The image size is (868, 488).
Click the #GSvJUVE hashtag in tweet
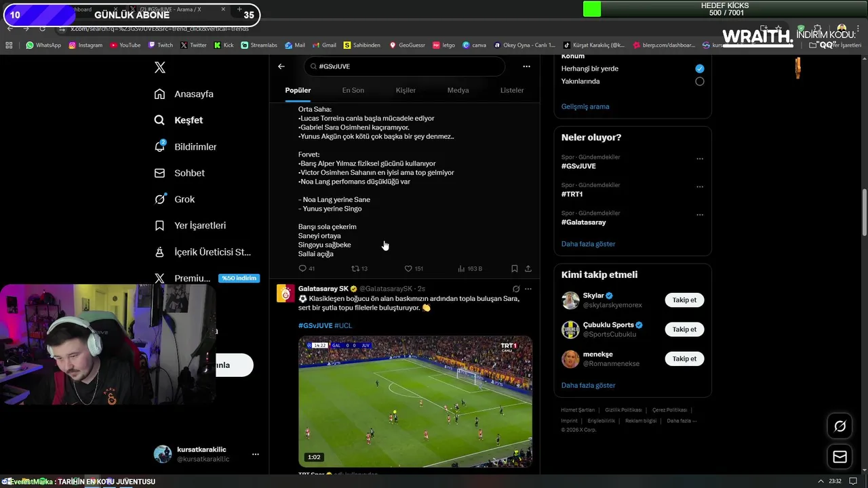coord(315,325)
